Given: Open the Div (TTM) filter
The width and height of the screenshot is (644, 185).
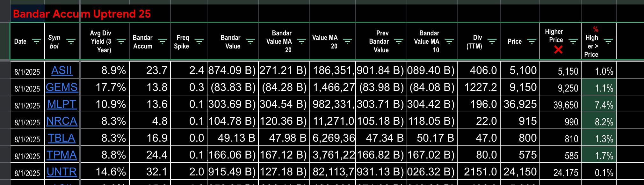Looking at the screenshot, I should point(492,41).
